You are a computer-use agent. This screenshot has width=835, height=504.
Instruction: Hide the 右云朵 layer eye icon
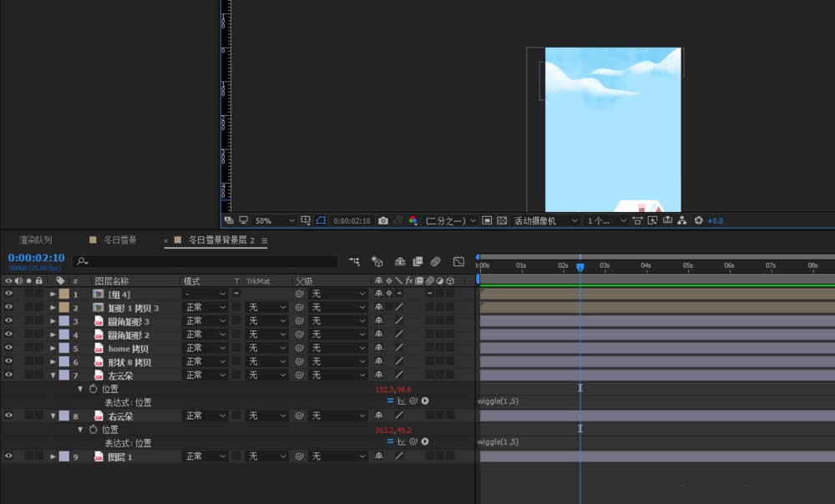click(x=8, y=415)
